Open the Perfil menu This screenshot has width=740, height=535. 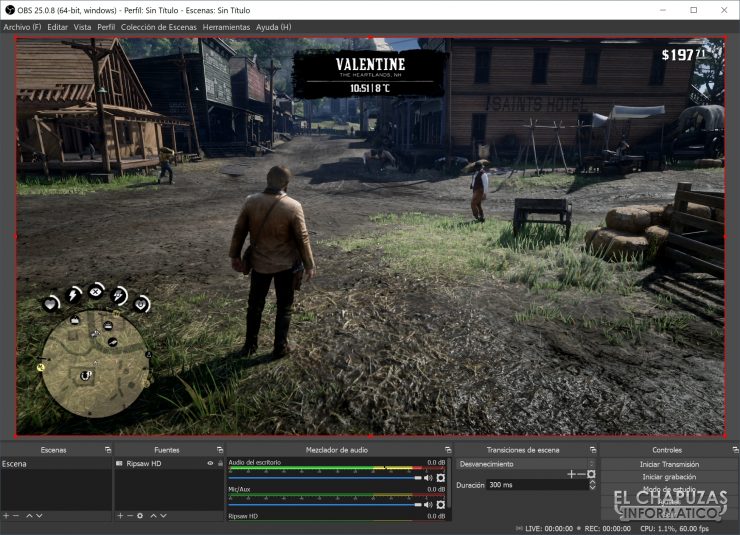coord(106,27)
